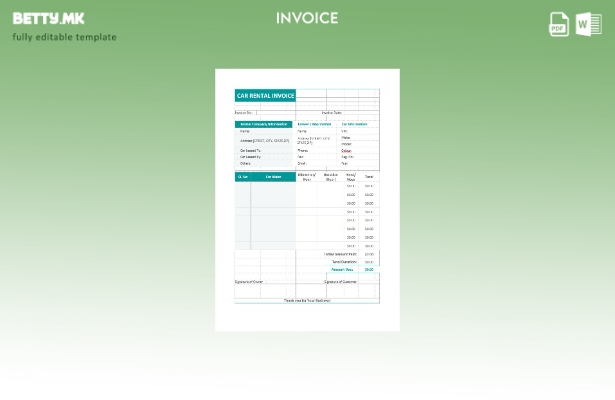Click the CAR RENTAL INVOICE teal header
The height and width of the screenshot is (400, 615).
[x=265, y=96]
